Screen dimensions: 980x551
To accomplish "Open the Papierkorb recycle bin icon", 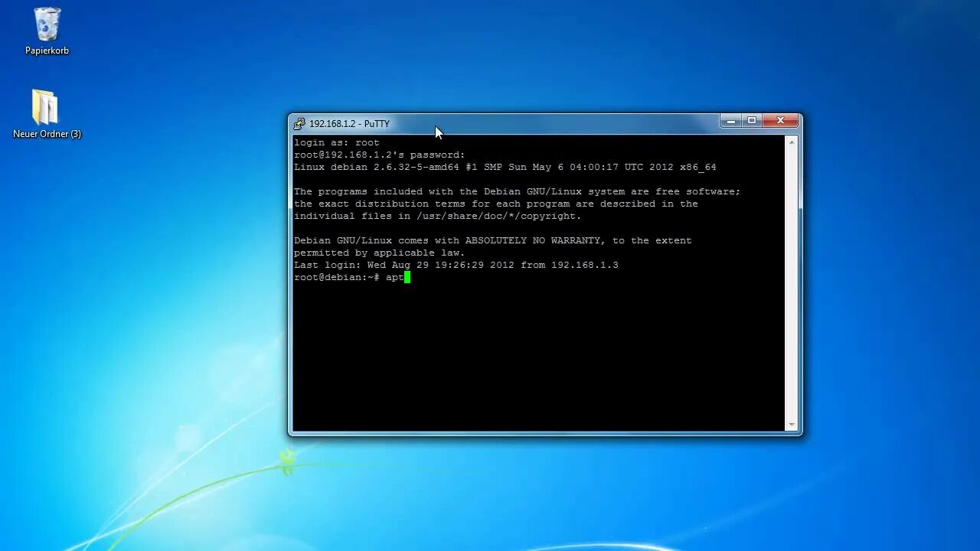I will [47, 24].
